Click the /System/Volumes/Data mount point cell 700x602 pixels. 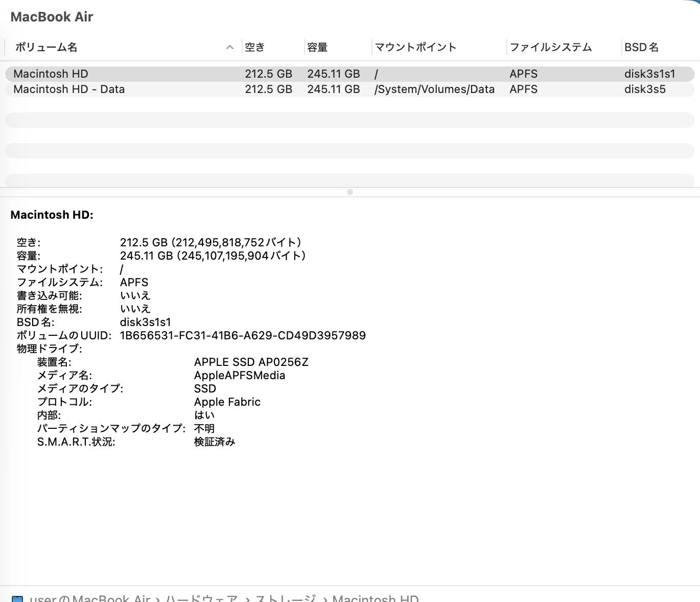[434, 89]
